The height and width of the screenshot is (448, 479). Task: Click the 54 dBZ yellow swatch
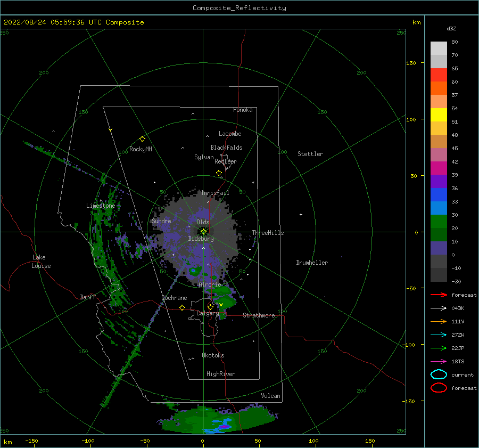[x=439, y=115]
